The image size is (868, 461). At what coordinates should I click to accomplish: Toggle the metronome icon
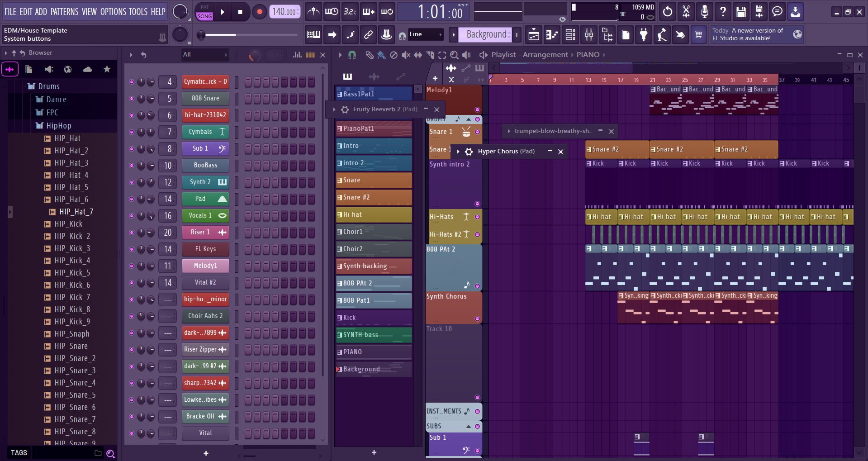point(313,12)
